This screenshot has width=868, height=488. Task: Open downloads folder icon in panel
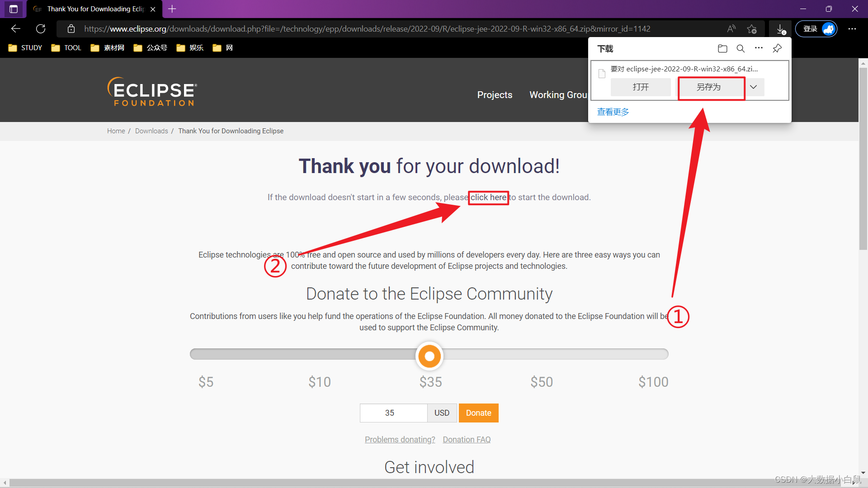click(722, 48)
